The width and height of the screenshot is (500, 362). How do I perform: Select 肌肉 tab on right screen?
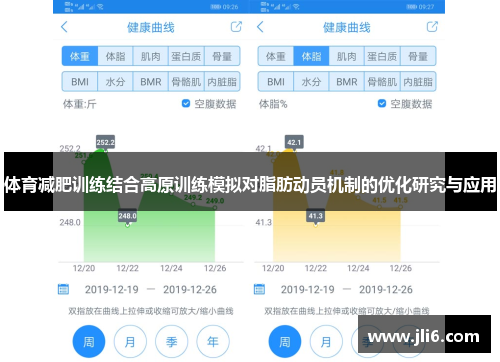(x=347, y=56)
